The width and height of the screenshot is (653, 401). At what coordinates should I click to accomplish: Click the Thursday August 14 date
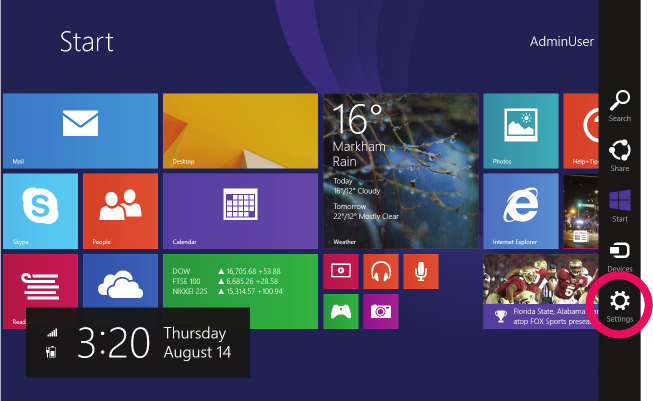(x=197, y=343)
